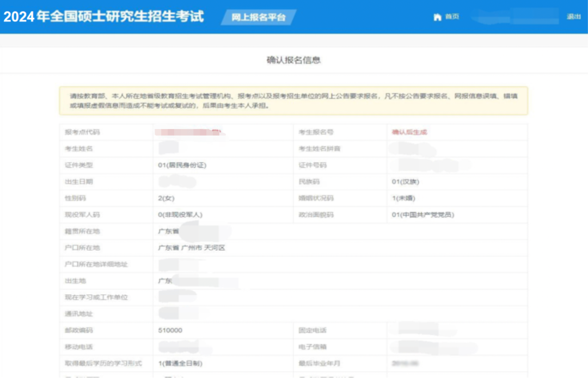The image size is (588, 378).
Task: Click the 确认报名信息 heading
Action: click(293, 60)
